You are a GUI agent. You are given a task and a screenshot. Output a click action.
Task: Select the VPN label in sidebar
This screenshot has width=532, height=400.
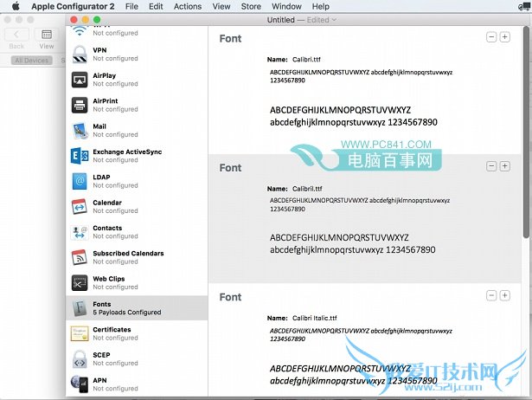[99, 50]
